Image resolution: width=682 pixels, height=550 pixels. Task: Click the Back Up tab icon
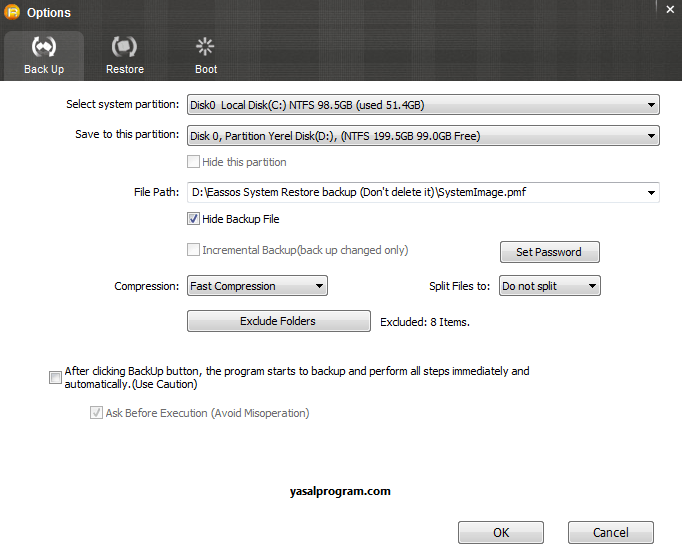(x=44, y=46)
